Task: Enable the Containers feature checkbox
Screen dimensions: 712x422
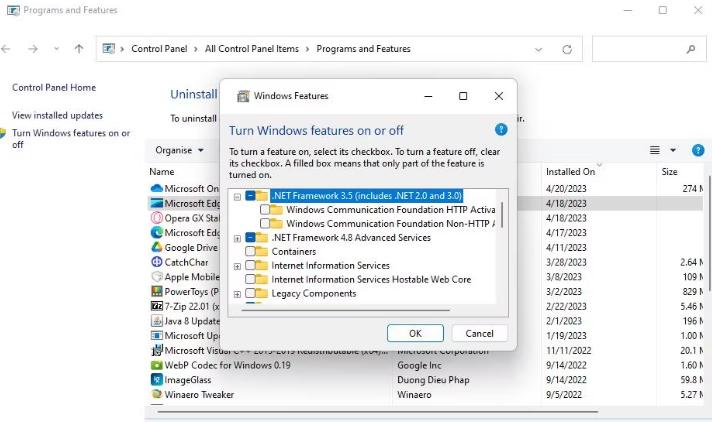Action: (x=250, y=251)
